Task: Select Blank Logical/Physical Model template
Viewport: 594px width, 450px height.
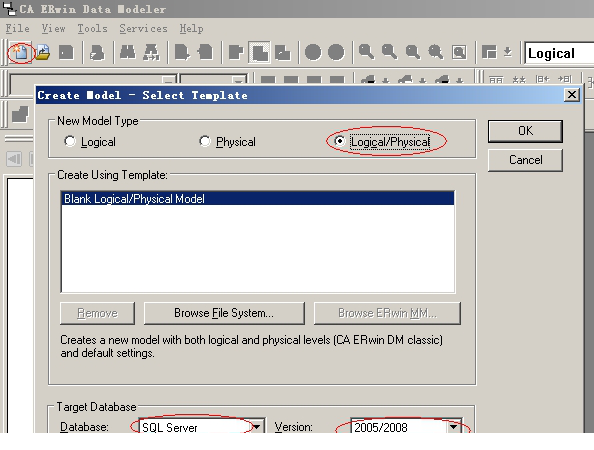Action: (258, 198)
